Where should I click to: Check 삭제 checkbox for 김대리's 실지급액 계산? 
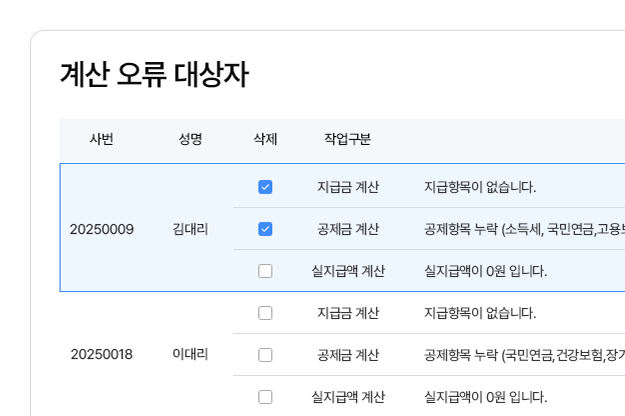[265, 271]
